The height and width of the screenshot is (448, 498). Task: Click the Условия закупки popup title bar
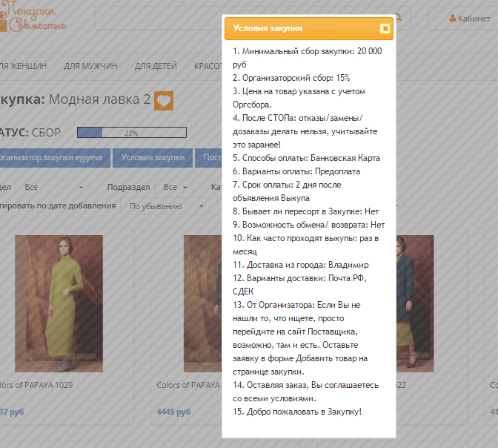click(309, 29)
